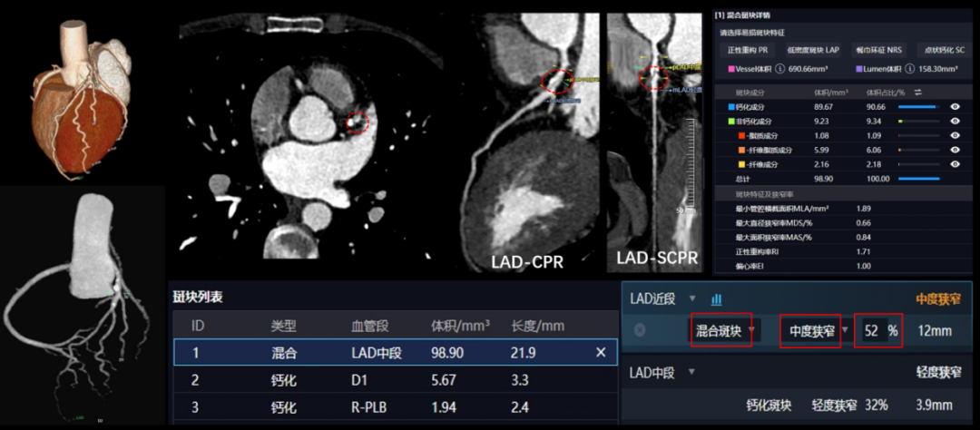This screenshot has height=430, width=980.
Task: Click the 5.67 volume cell for D1
Action: coord(444,380)
